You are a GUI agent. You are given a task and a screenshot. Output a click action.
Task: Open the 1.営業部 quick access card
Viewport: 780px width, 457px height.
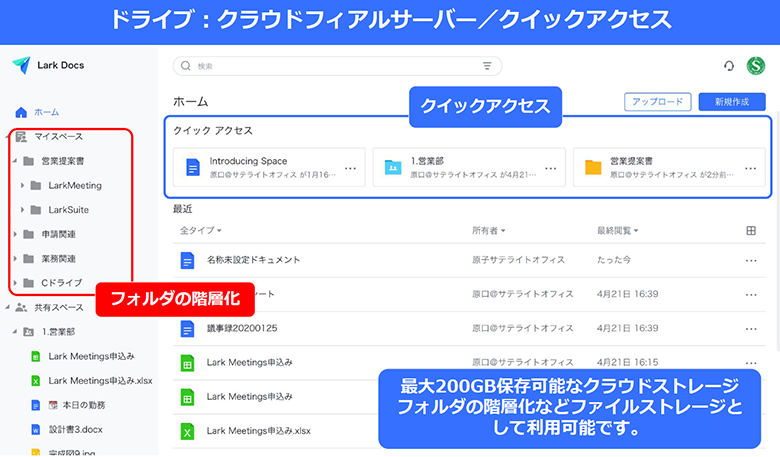[x=469, y=168]
